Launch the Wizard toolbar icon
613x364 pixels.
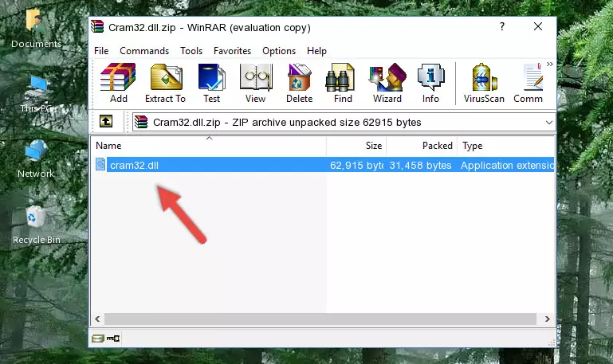pos(387,77)
